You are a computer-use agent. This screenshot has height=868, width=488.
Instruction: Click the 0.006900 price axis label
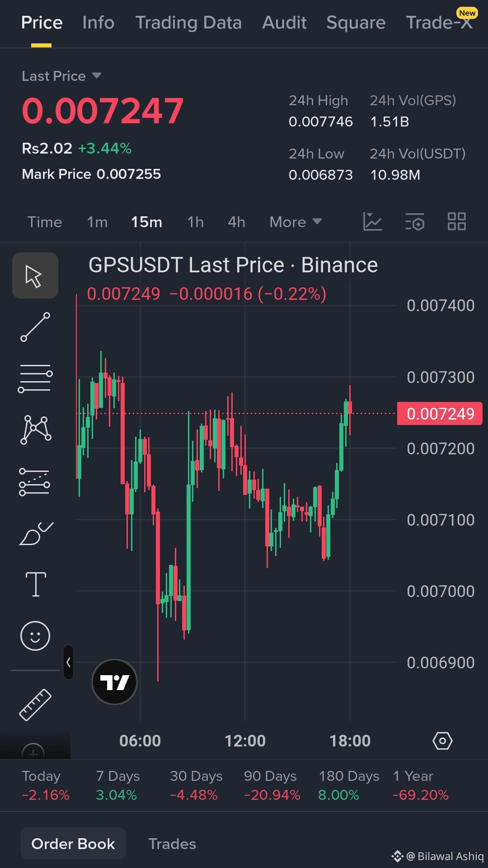(441, 663)
